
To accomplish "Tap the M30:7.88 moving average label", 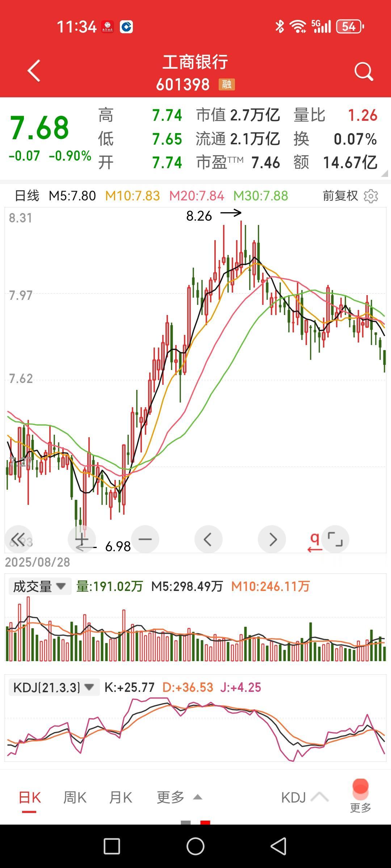I will 261,196.
